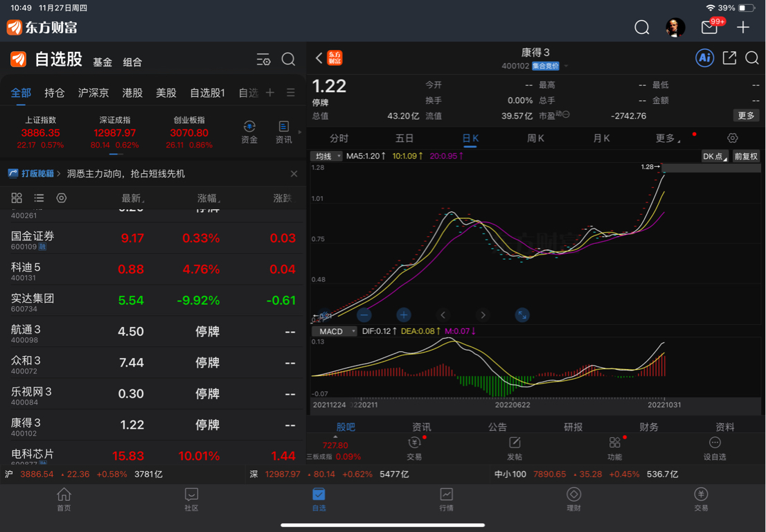Screen dimensions: 766x532
Task: Open 理财 wealth in bottom bar
Action: click(x=573, y=499)
